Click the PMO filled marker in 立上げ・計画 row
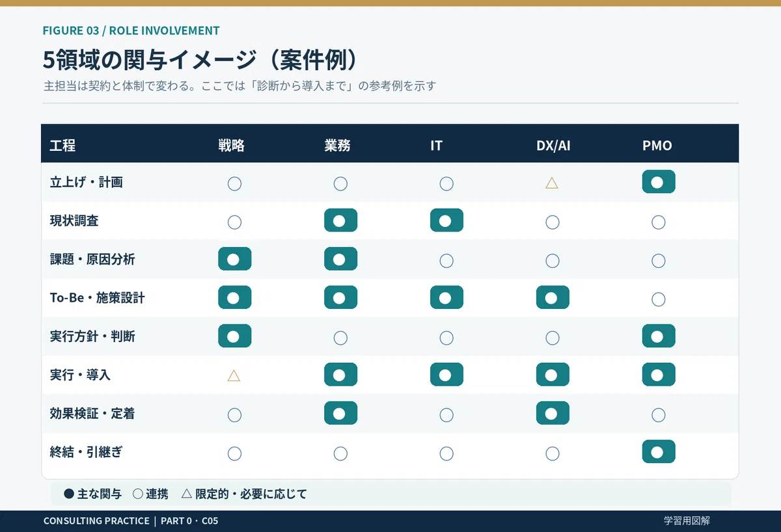The image size is (781, 532). (658, 182)
